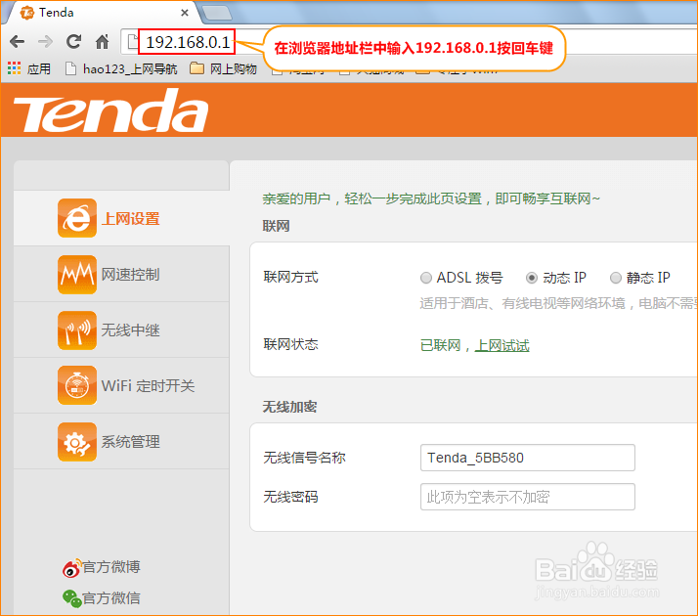This screenshot has height=616, width=698.
Task: Click the address bar showing 192.168.0.1
Action: pyautogui.click(x=187, y=42)
